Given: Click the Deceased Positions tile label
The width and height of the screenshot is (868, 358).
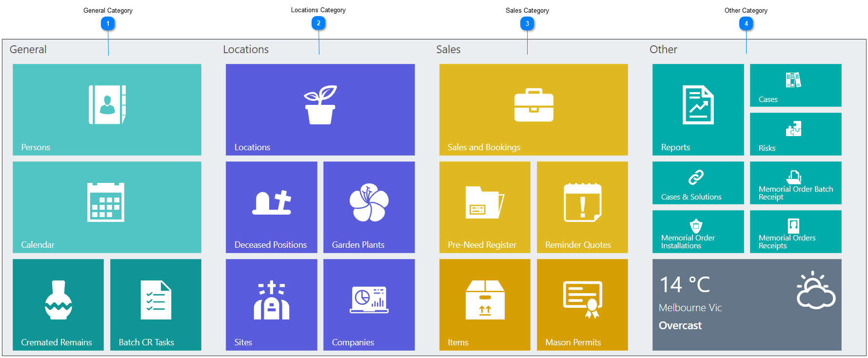Looking at the screenshot, I should tap(271, 245).
